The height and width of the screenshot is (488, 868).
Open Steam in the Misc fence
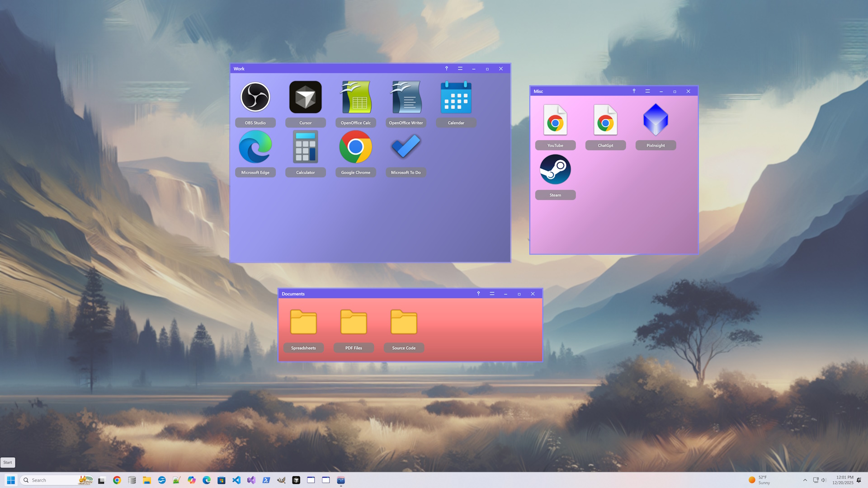tap(555, 169)
